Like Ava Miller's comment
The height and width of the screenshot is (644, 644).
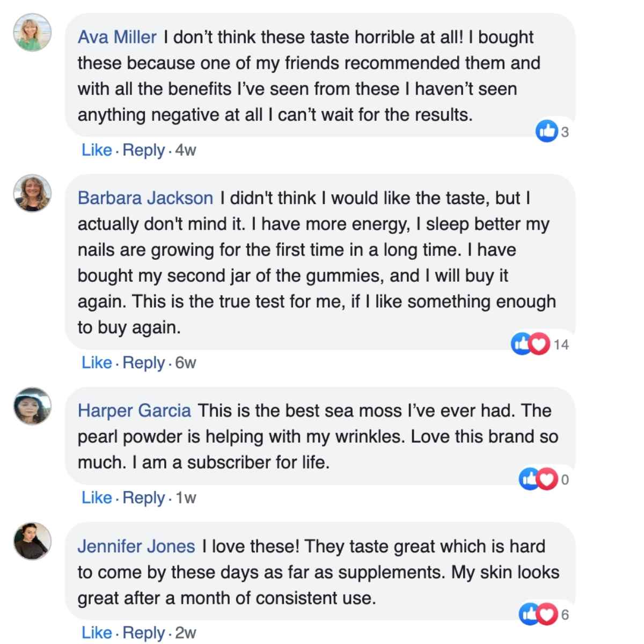[x=97, y=150]
